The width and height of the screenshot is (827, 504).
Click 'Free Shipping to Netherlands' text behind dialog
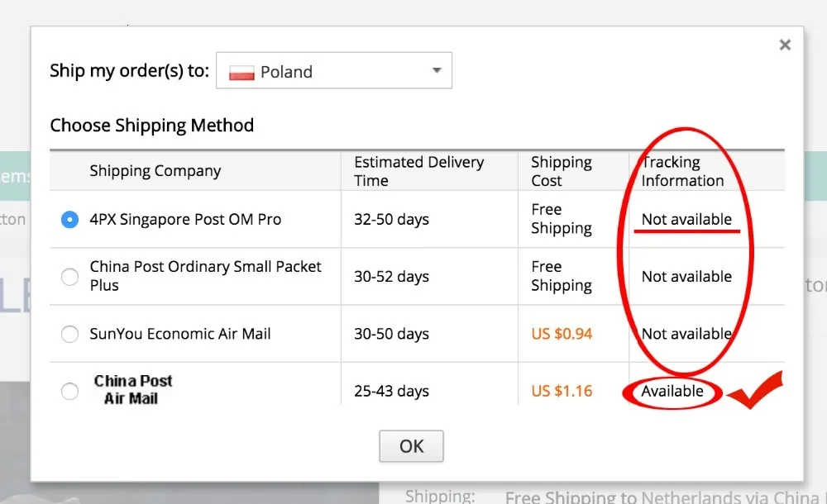click(x=624, y=497)
